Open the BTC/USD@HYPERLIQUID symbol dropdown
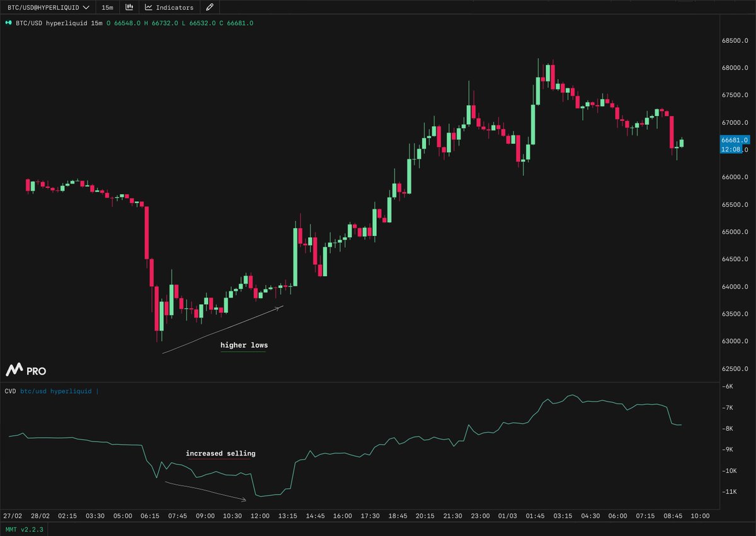 pos(48,8)
